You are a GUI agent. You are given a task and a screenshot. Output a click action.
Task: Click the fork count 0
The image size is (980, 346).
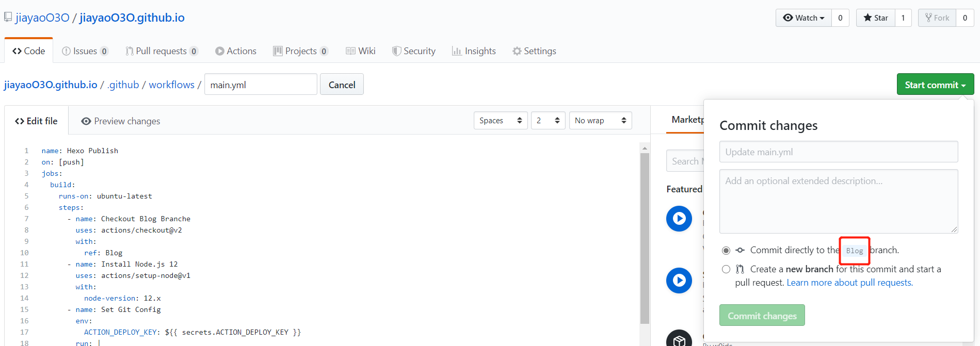[x=965, y=18]
